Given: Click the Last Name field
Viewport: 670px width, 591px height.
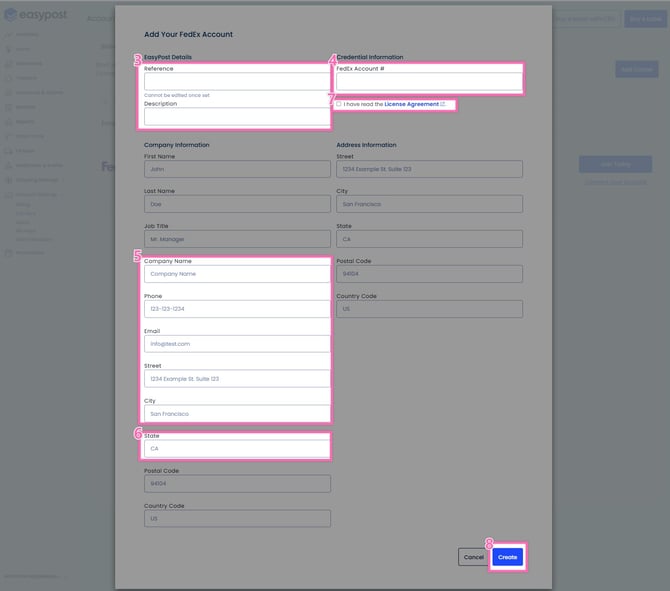Looking at the screenshot, I should point(237,204).
